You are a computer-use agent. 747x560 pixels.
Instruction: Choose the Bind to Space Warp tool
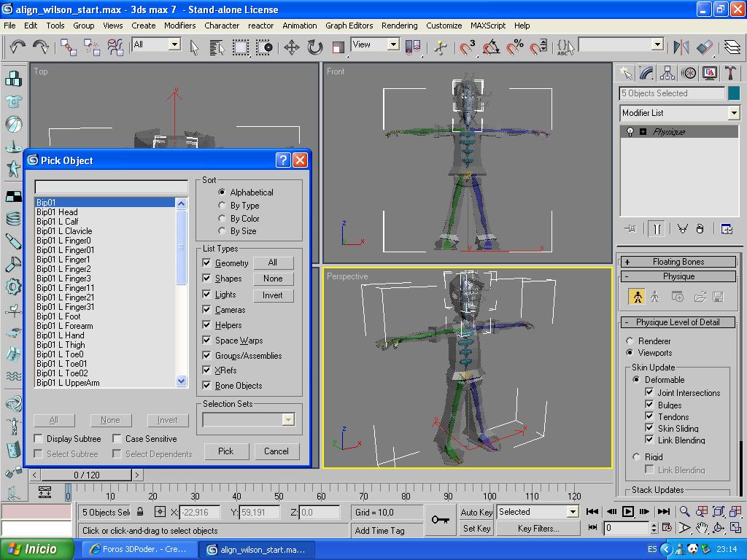coord(116,47)
